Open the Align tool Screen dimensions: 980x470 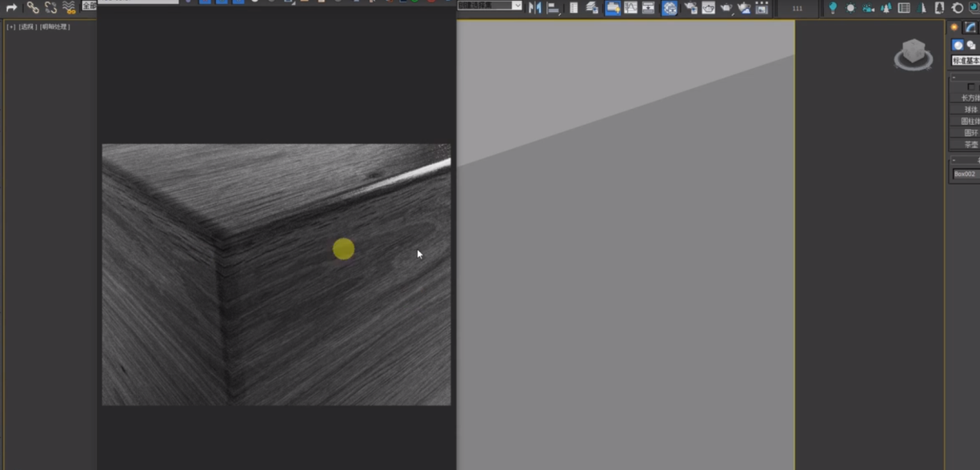pos(553,8)
